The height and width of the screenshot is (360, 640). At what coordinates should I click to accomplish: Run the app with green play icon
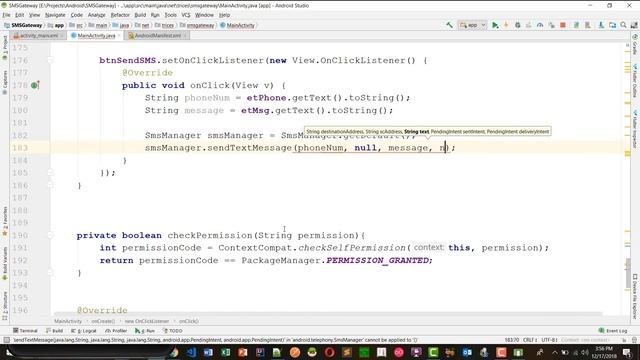pyautogui.click(x=495, y=25)
